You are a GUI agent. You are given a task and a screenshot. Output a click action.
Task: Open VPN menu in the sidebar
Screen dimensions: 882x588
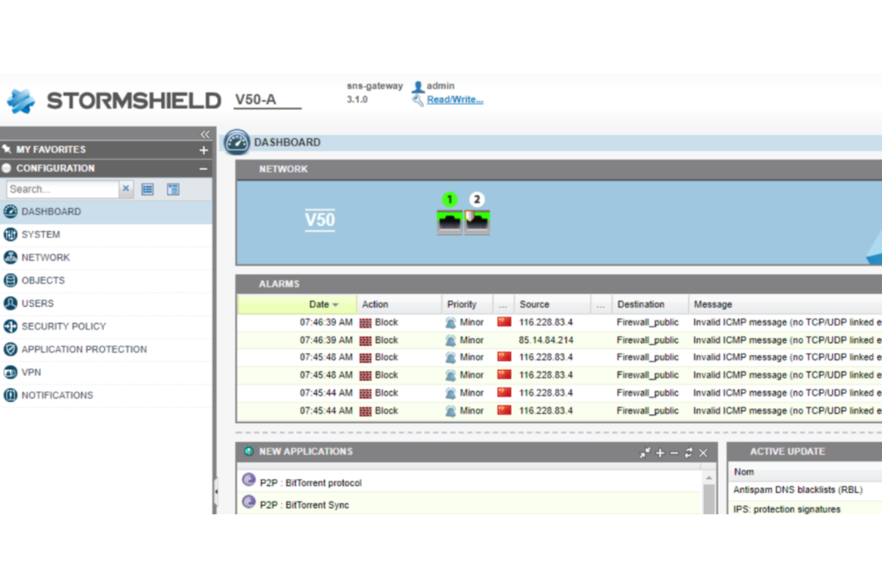point(106,372)
